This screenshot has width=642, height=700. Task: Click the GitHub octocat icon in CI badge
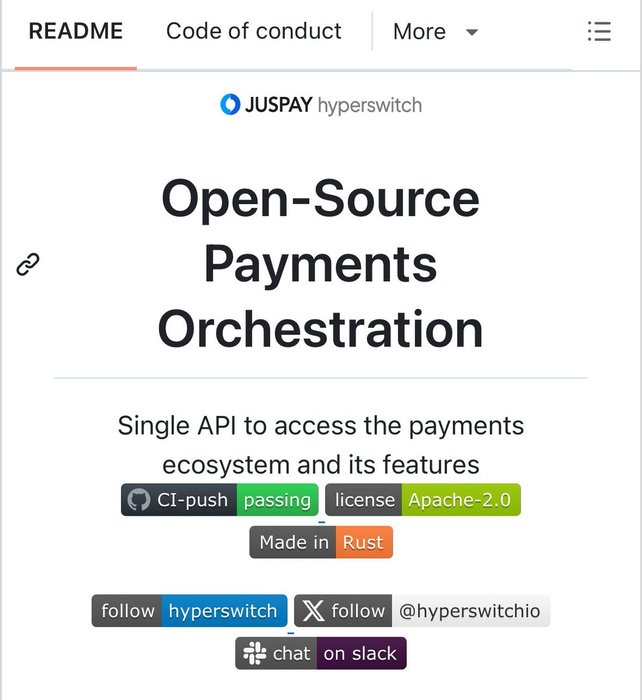138,500
